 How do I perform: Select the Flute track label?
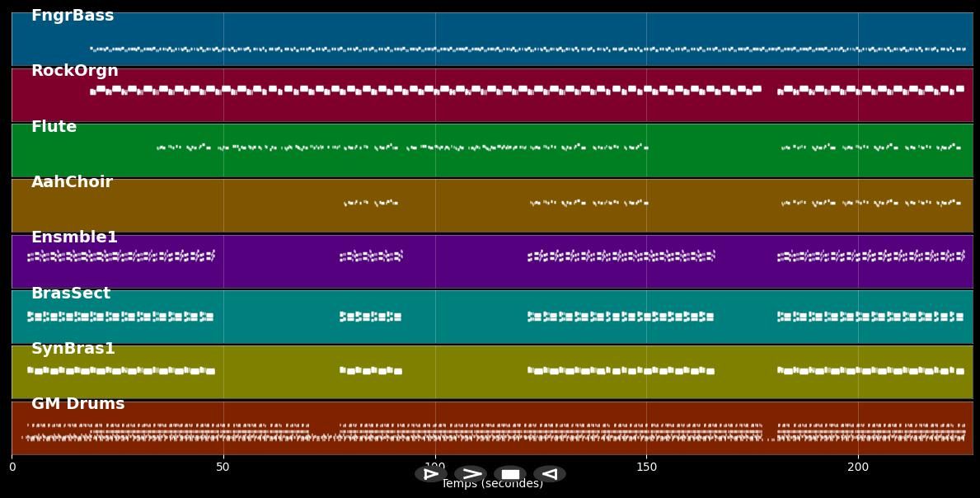point(53,126)
